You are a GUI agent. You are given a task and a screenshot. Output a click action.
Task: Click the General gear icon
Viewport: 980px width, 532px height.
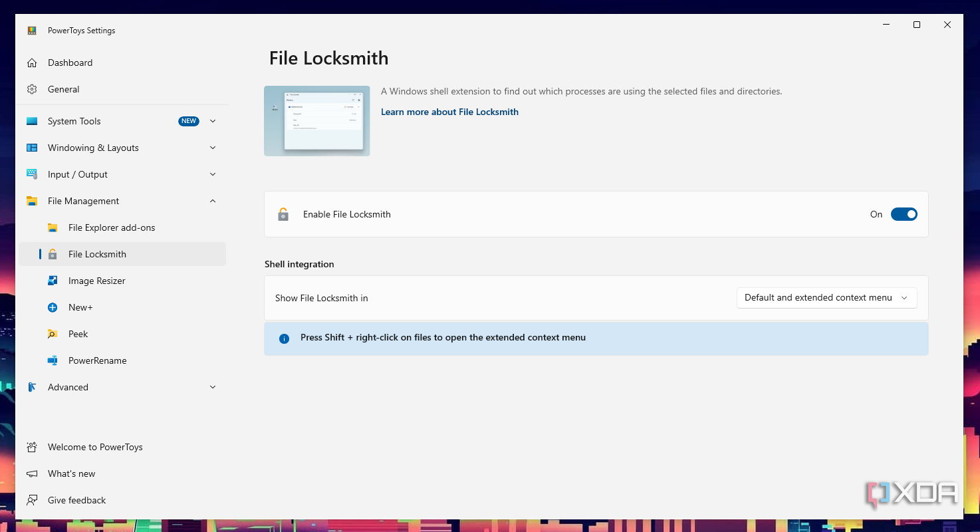(32, 89)
